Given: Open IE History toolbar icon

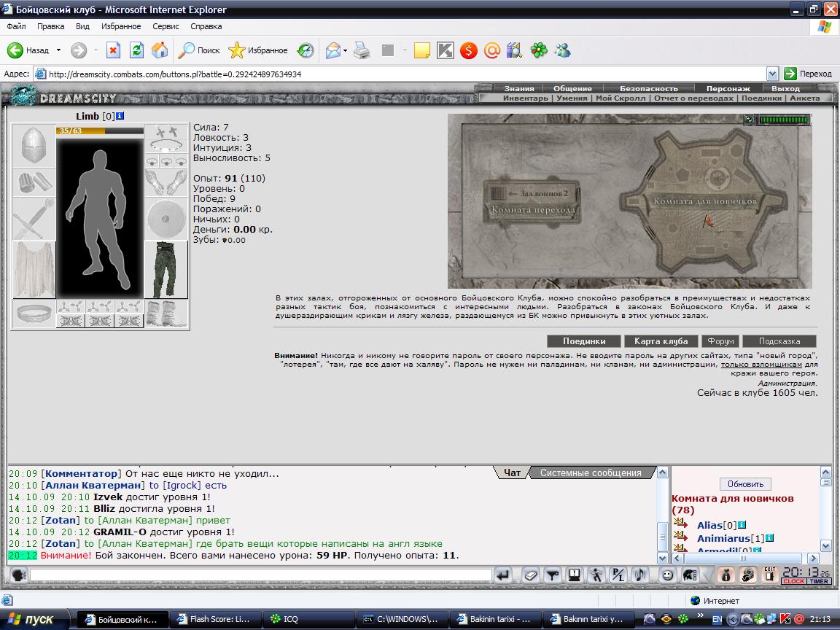Looking at the screenshot, I should click(306, 50).
